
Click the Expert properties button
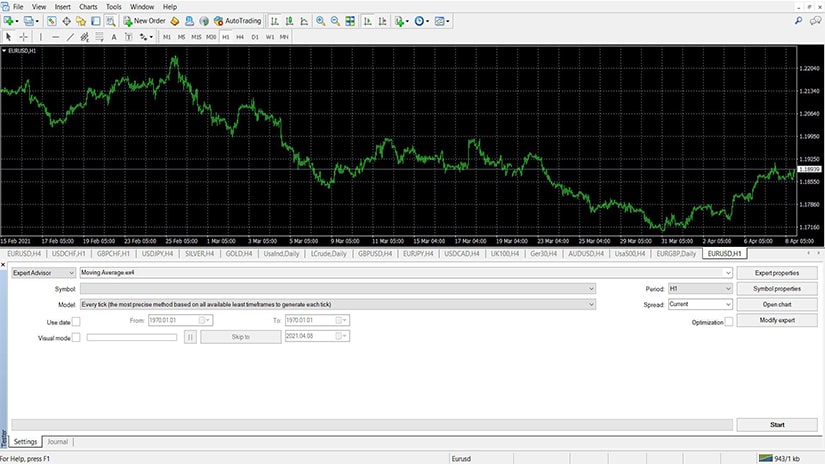click(776, 272)
